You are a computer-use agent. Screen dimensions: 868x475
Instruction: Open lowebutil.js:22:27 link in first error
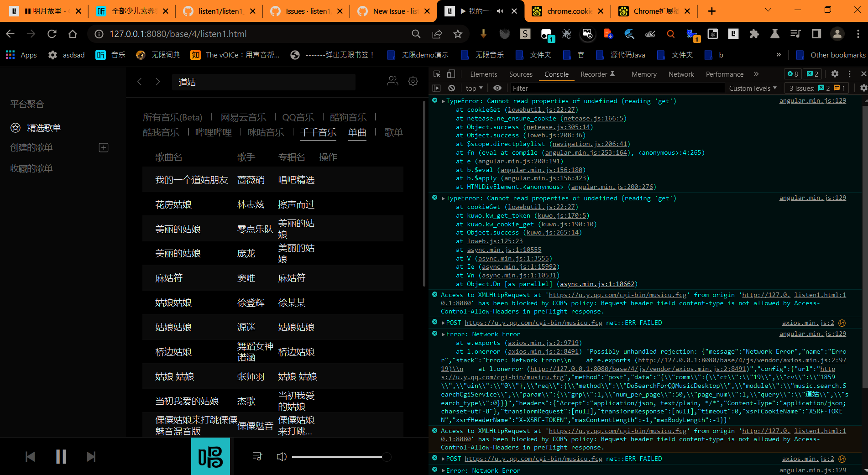point(541,110)
